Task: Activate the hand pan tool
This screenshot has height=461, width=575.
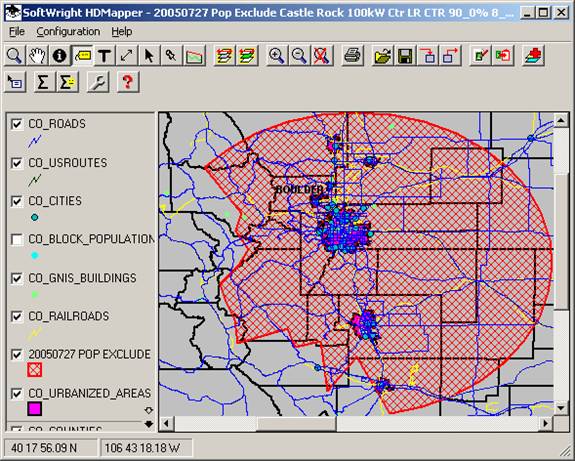Action: [x=37, y=56]
